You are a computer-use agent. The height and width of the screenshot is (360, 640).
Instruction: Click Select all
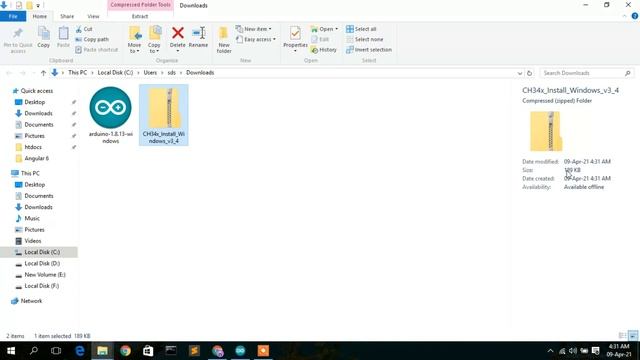[361, 29]
